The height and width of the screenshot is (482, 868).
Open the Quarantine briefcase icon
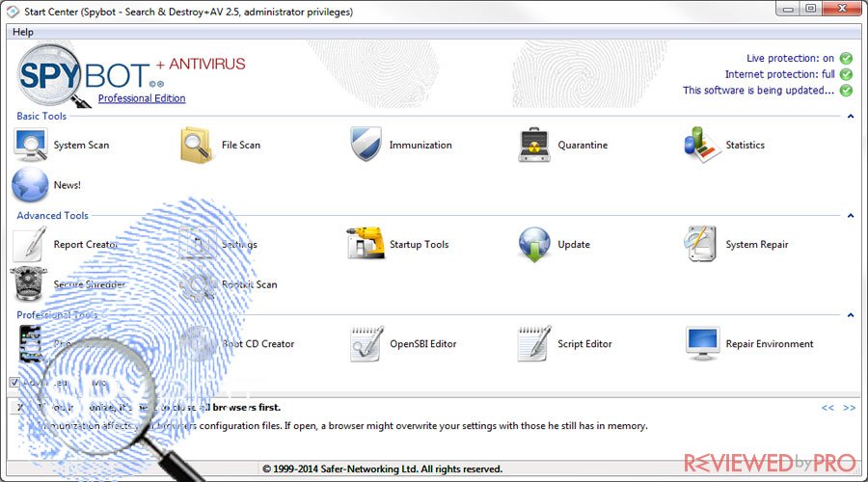[534, 145]
